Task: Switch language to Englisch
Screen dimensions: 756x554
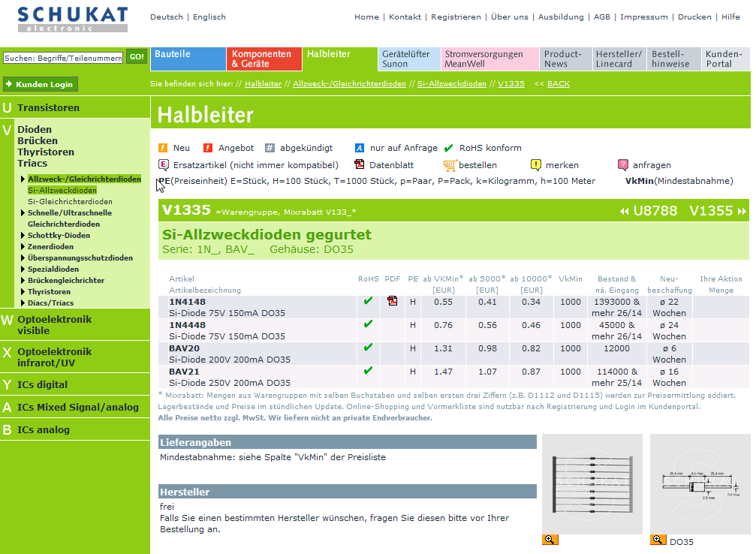Action: pyautogui.click(x=209, y=17)
